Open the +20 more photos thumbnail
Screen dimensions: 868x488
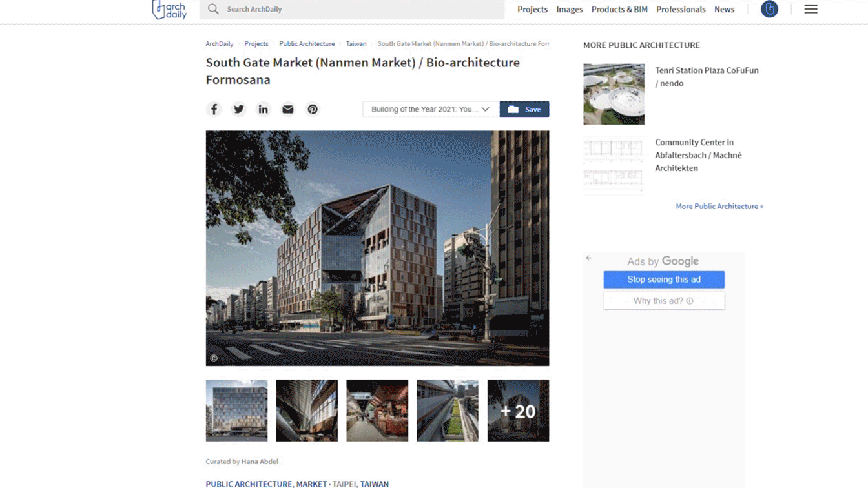pos(518,411)
